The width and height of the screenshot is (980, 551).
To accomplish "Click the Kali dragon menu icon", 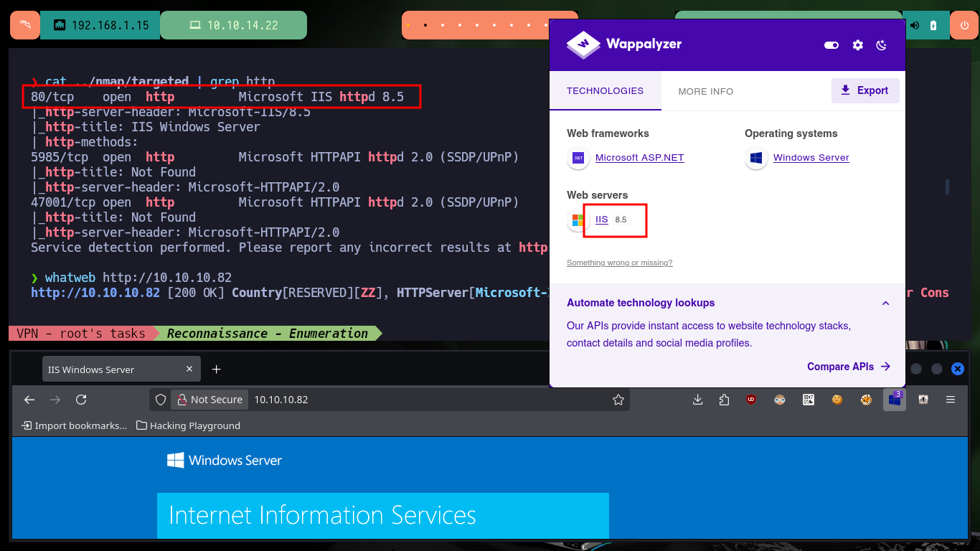I will (25, 25).
